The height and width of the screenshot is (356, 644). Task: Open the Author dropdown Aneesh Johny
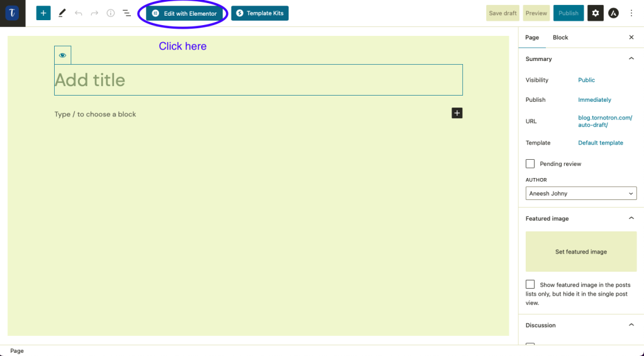580,194
